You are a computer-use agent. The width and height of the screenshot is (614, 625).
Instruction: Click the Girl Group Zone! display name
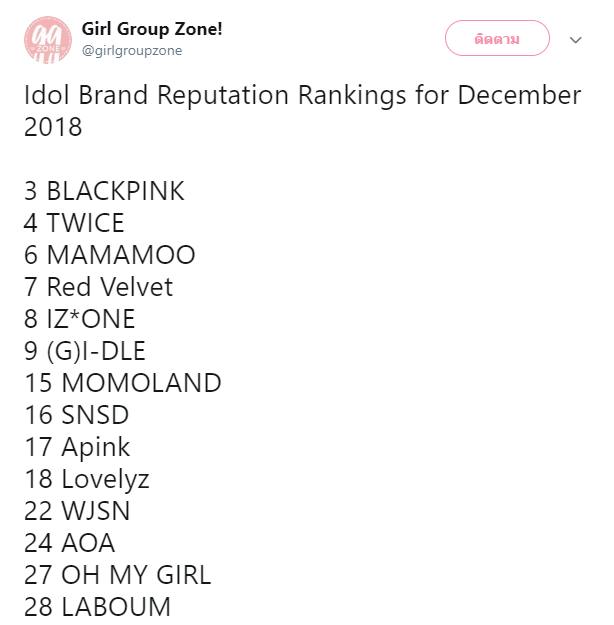[x=152, y=29]
